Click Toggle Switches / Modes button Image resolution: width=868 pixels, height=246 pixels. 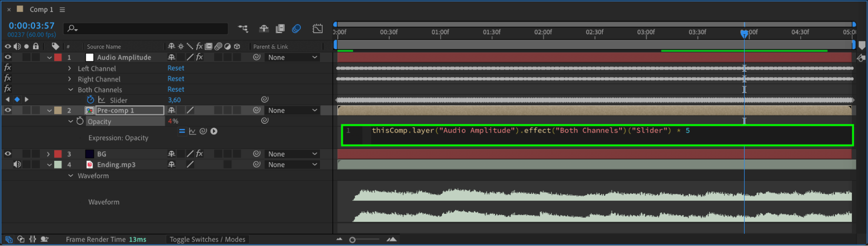click(x=207, y=239)
